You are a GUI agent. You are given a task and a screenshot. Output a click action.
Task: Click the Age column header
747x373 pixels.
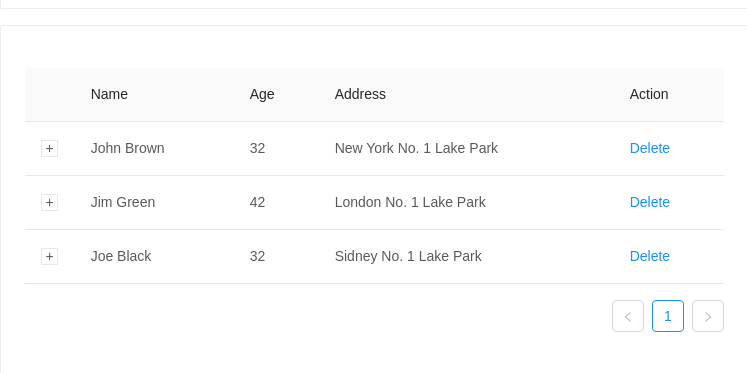click(262, 94)
